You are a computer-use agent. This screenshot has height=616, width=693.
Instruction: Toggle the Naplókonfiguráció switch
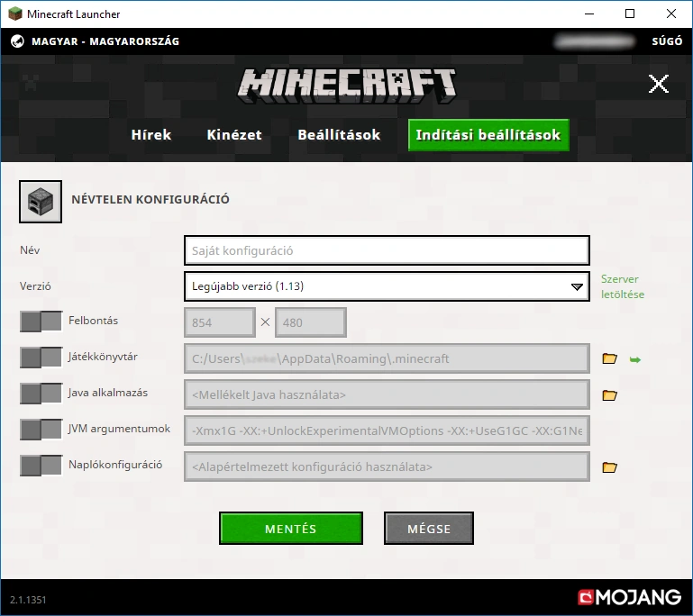pyautogui.click(x=41, y=466)
